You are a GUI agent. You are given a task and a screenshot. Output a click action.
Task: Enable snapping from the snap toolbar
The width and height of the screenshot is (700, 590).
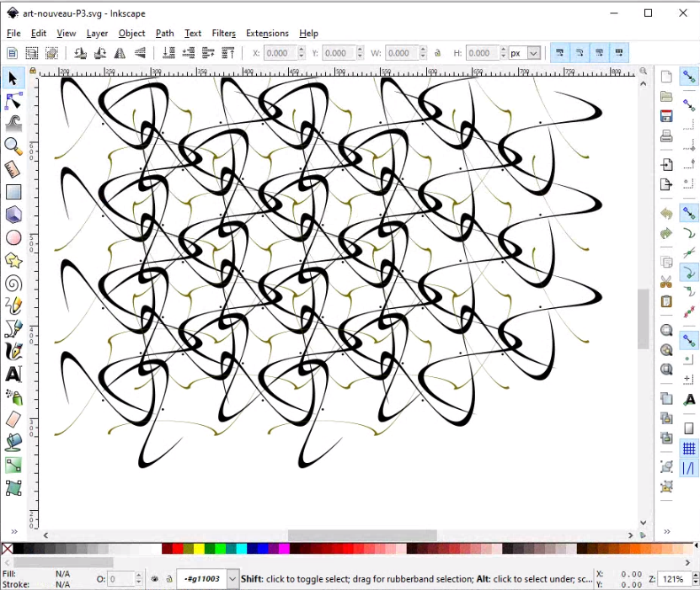click(689, 77)
